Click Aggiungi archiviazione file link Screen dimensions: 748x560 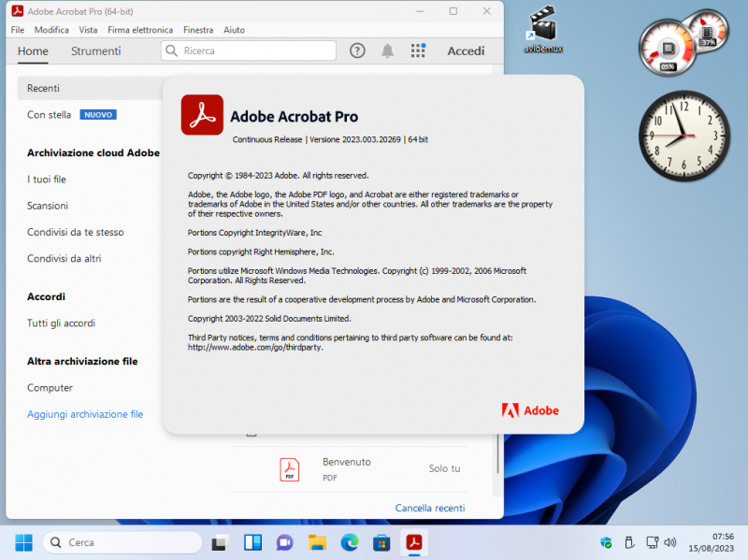tap(85, 414)
